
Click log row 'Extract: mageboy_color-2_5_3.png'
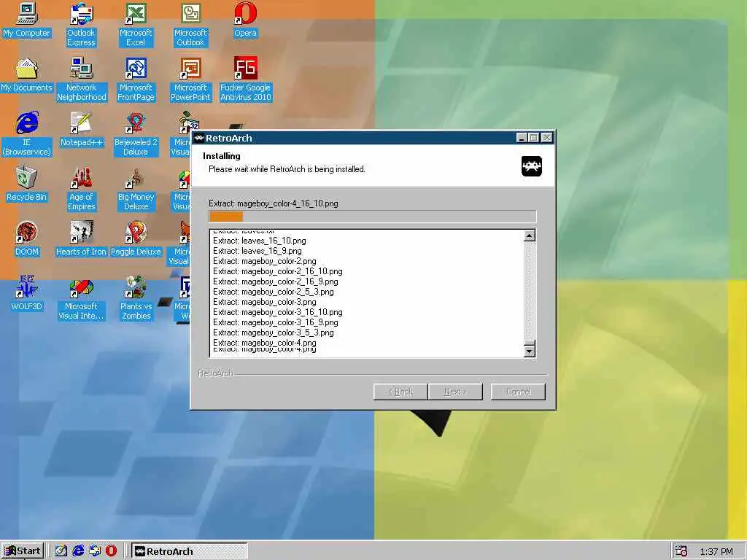273,292
